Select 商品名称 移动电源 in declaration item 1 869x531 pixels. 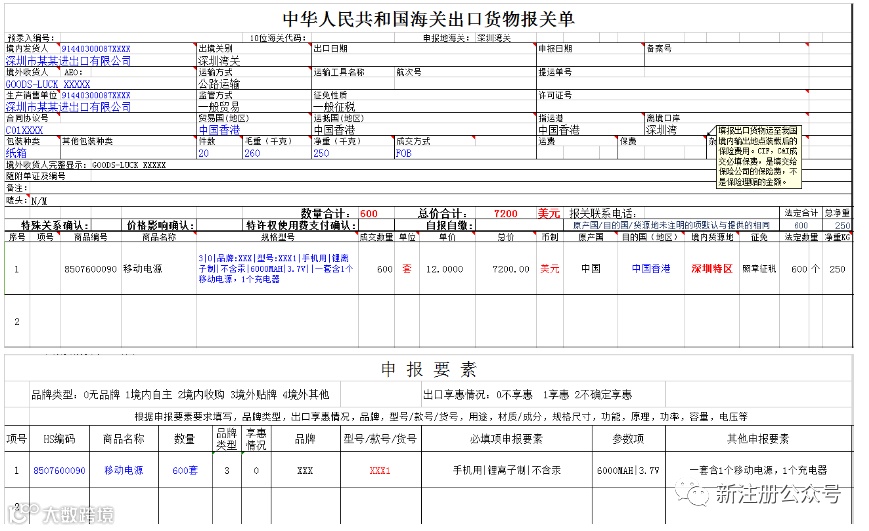point(142,269)
